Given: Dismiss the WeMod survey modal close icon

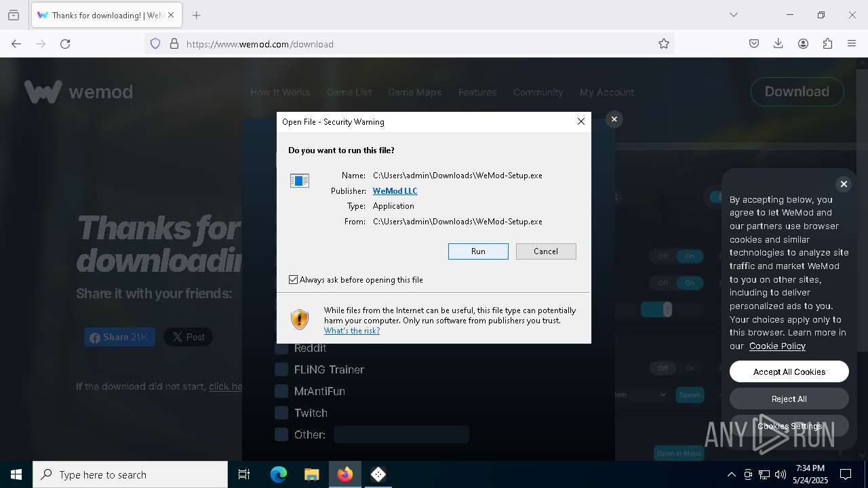Looking at the screenshot, I should 614,119.
